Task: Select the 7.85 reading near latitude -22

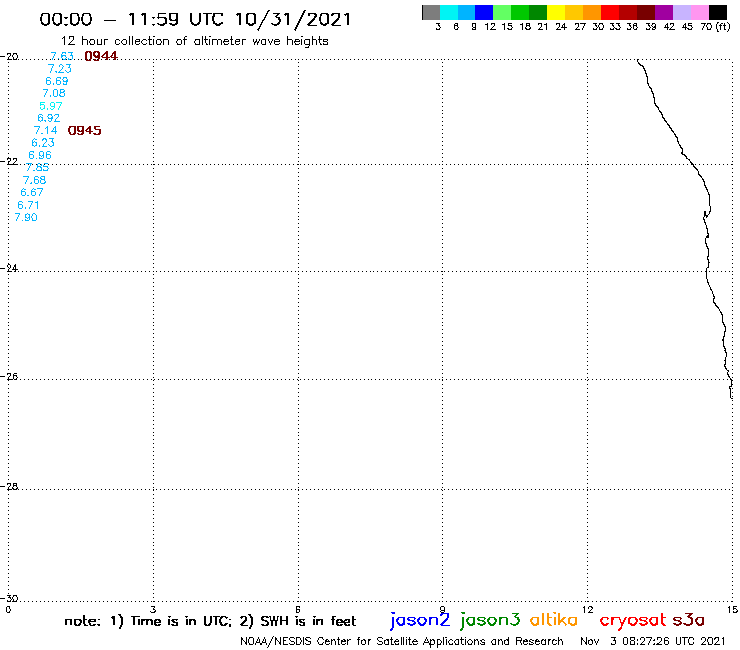Action: pos(37,168)
